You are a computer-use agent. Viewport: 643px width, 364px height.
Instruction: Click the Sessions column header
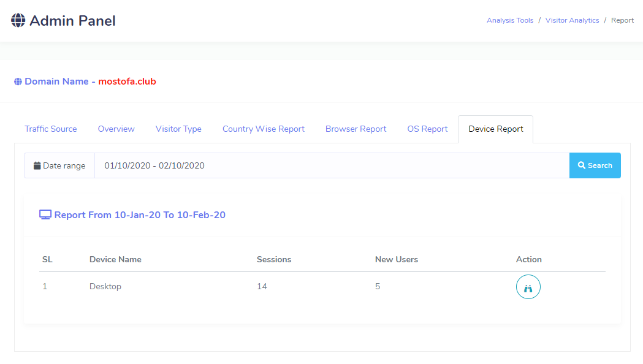[x=274, y=260]
